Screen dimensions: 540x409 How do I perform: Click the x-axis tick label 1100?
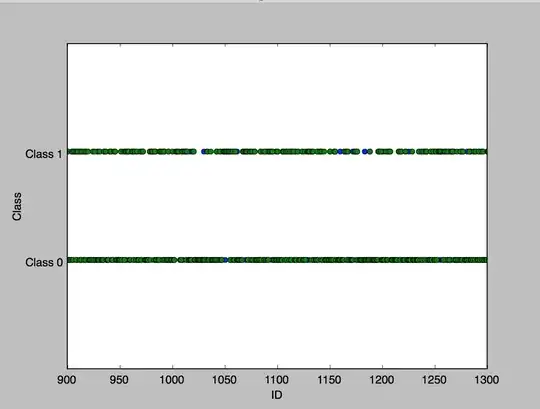277,380
